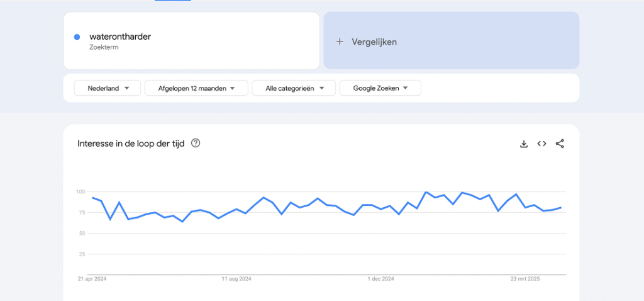Image resolution: width=644 pixels, height=301 pixels.
Task: Edit the waterontharder search term field
Action: (x=120, y=37)
